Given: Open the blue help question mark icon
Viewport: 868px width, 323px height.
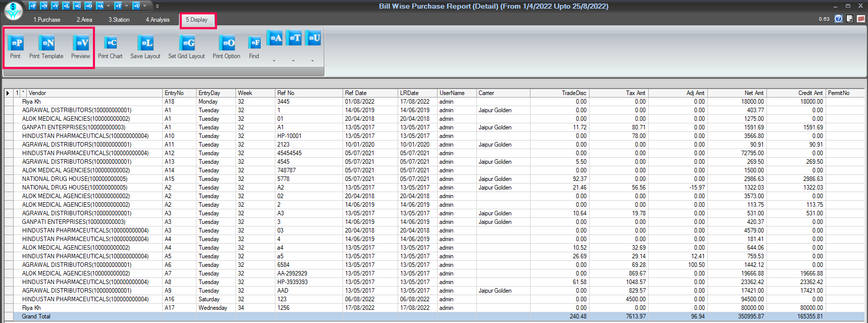Looking at the screenshot, I should [839, 19].
